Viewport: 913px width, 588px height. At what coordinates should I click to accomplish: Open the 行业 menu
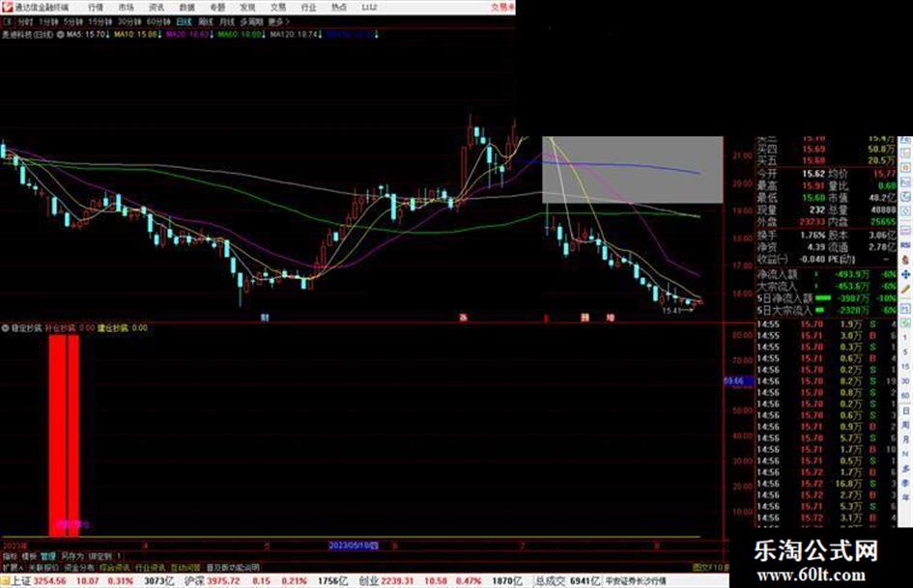coord(308,8)
